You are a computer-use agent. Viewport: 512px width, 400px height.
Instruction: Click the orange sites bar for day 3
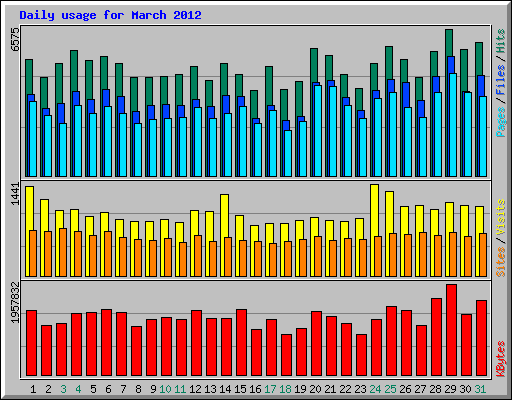point(63,252)
